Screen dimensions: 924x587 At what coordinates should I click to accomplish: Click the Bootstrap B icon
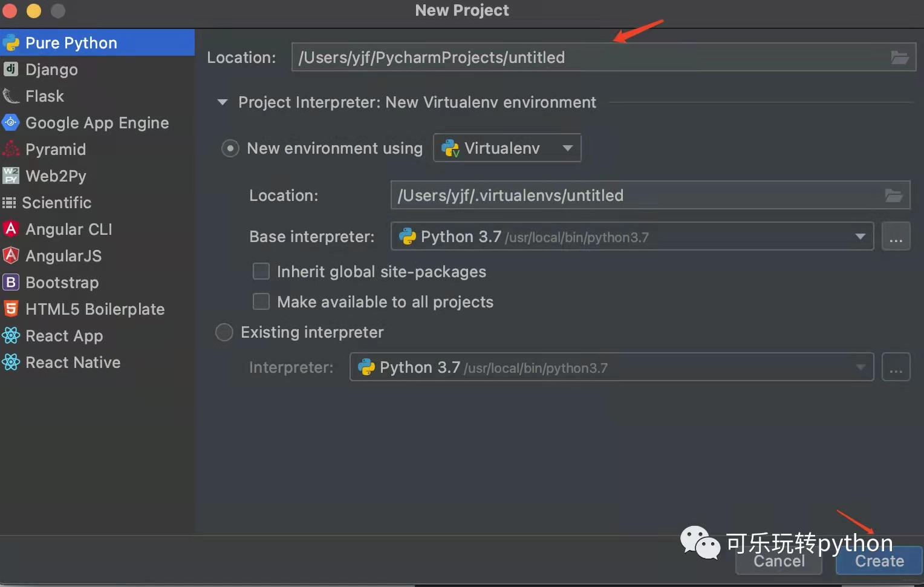tap(11, 282)
